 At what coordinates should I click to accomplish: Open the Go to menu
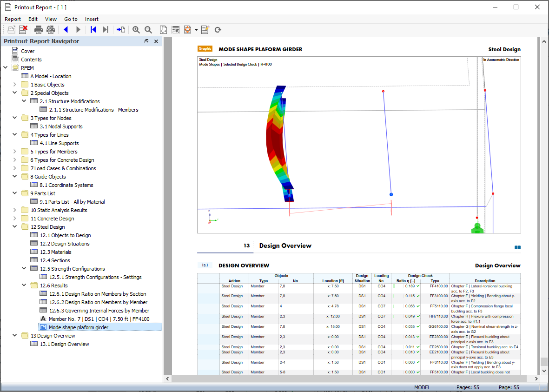pyautogui.click(x=71, y=19)
